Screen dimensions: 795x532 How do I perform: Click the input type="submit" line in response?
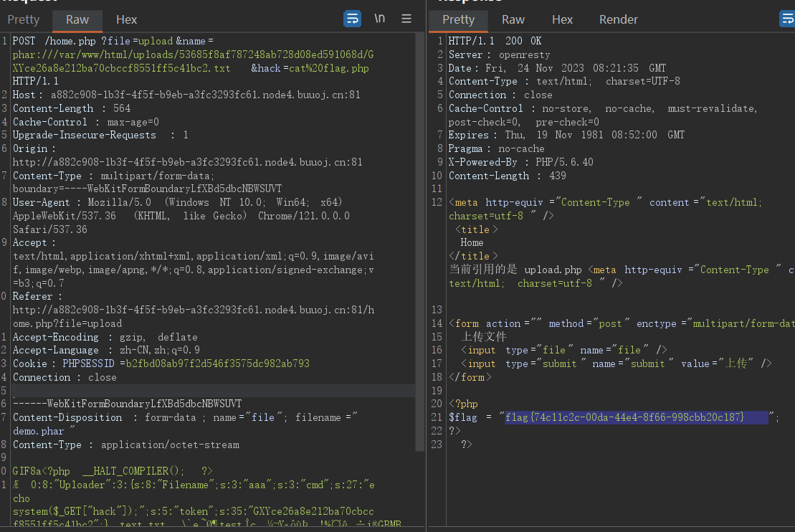(616, 364)
